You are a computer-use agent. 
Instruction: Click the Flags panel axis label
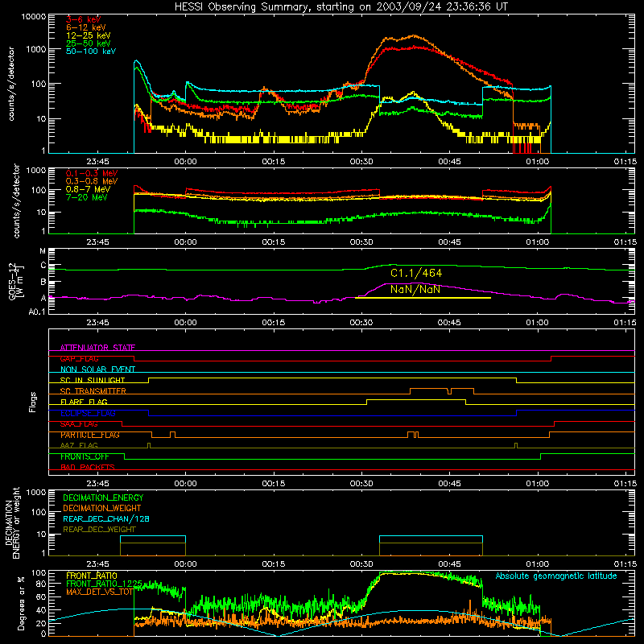tap(33, 402)
